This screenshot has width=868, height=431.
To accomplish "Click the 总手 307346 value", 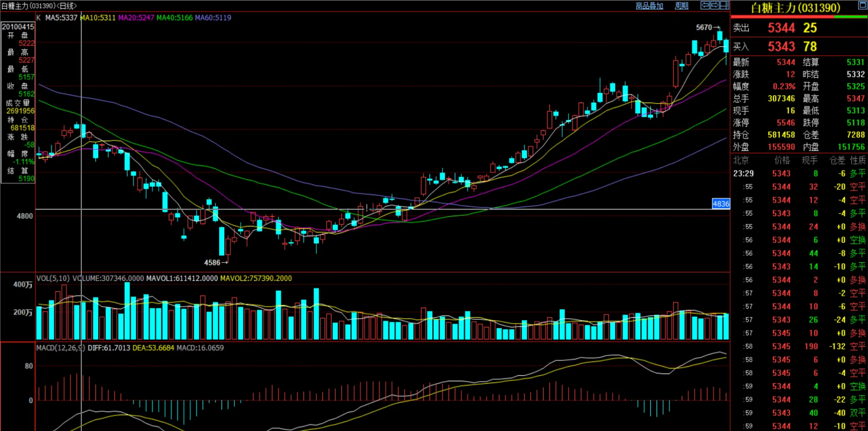I will point(781,99).
